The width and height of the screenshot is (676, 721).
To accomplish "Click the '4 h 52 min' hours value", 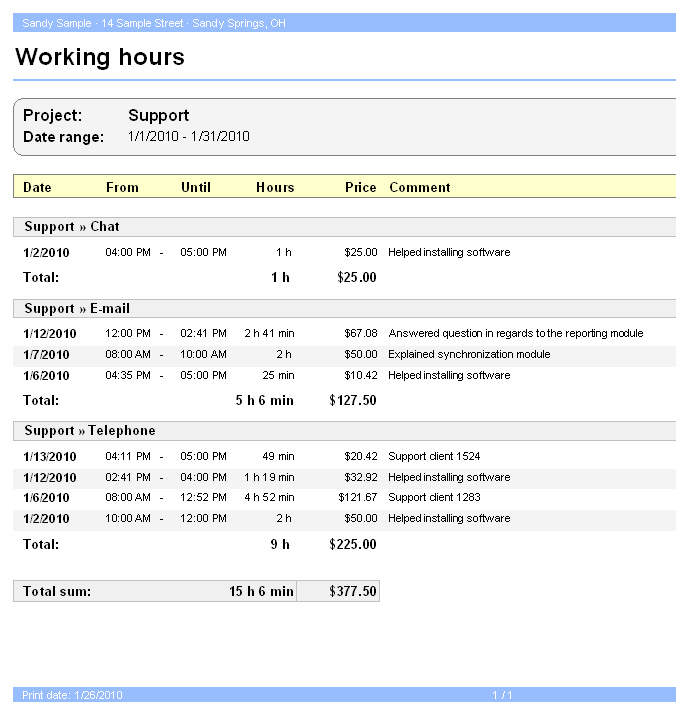I will click(269, 498).
